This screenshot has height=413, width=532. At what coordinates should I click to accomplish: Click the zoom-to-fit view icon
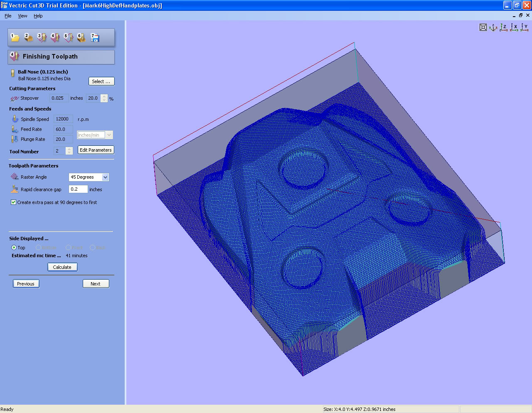pos(483,27)
